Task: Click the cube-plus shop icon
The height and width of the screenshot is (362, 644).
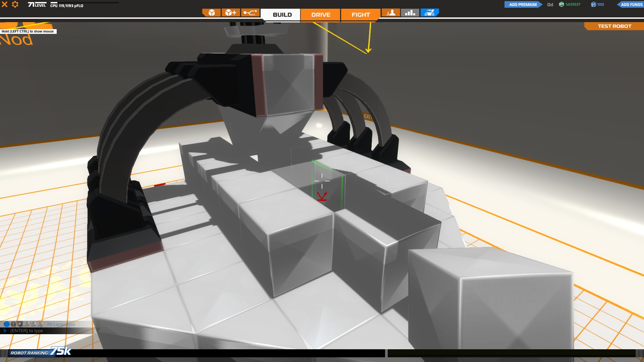Action: coord(231,13)
